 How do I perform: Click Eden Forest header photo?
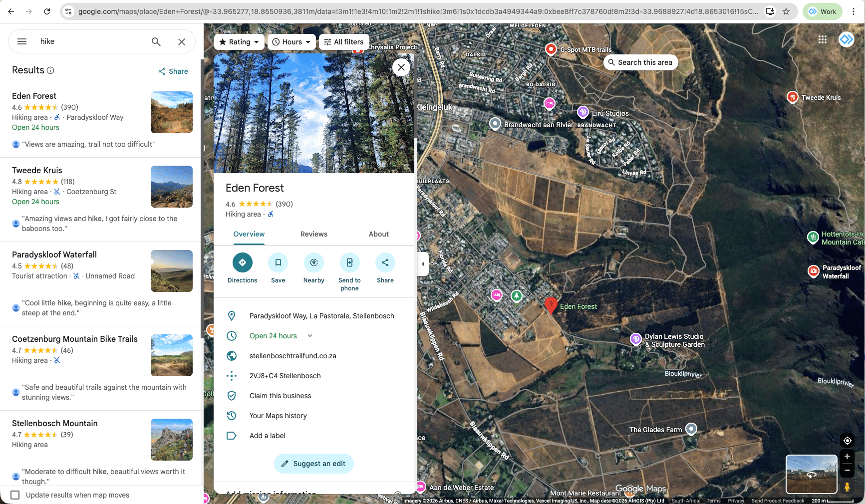point(314,113)
